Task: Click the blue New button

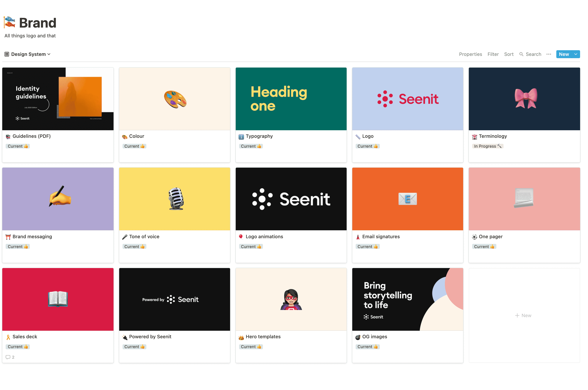Action: coord(563,54)
